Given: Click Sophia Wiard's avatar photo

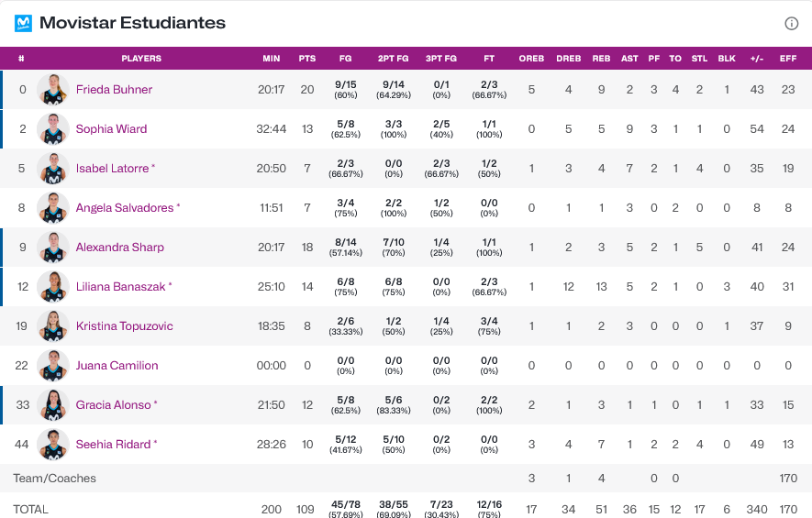Looking at the screenshot, I should pos(53,129).
